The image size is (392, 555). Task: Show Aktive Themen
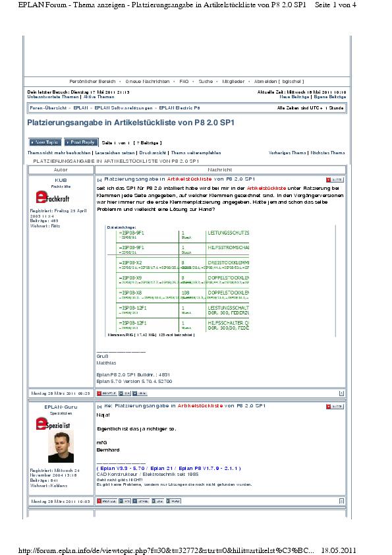(x=99, y=97)
